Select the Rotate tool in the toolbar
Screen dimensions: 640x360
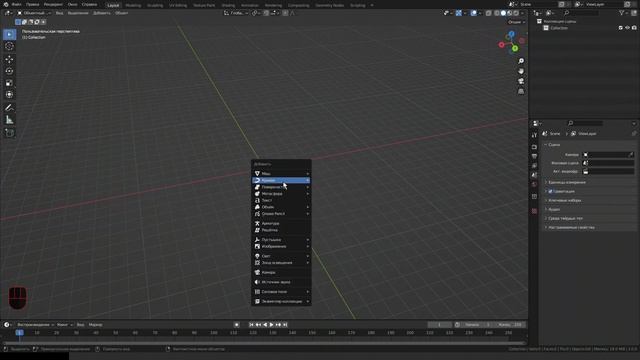[9, 71]
